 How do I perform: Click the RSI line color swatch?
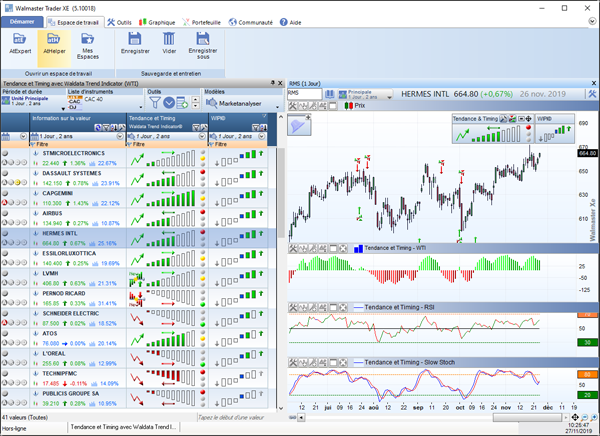tap(359, 307)
